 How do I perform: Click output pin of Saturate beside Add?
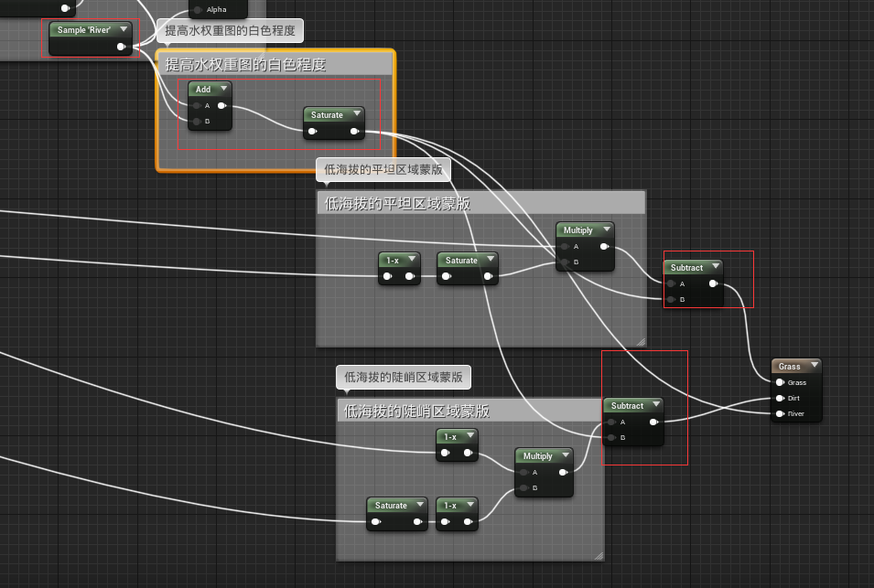[354, 132]
